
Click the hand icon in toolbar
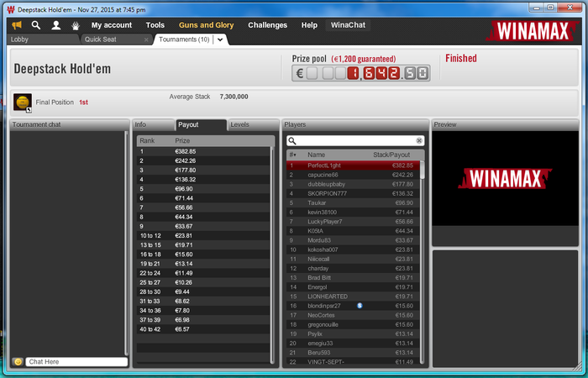point(76,25)
